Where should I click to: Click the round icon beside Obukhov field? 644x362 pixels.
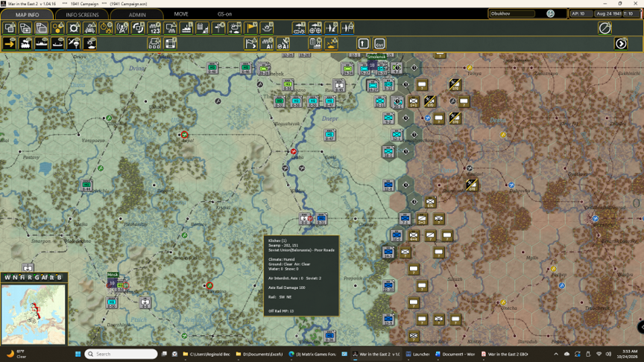coord(550,13)
